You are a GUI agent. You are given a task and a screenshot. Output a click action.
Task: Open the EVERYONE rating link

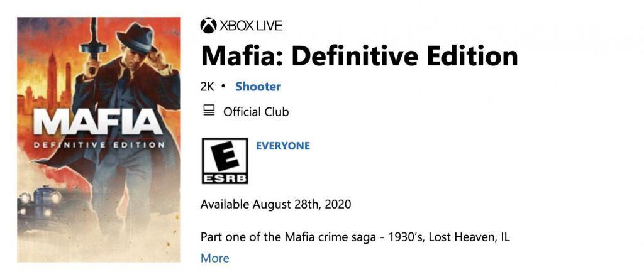coord(283,146)
